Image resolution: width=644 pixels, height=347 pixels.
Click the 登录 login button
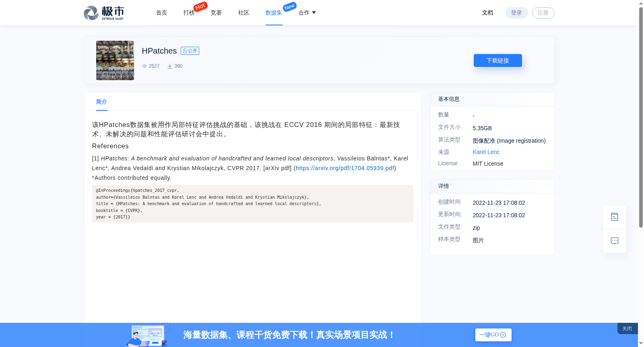point(516,13)
